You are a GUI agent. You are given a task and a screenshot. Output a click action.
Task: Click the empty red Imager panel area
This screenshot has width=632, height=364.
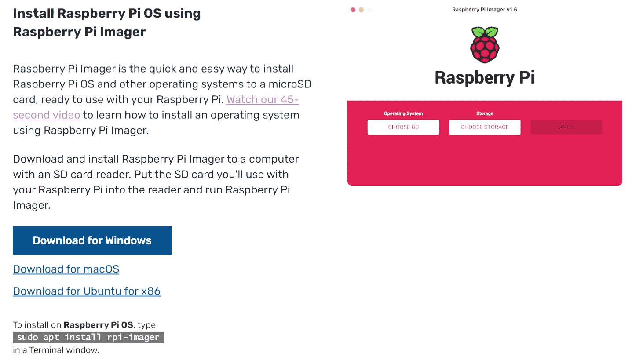click(484, 160)
